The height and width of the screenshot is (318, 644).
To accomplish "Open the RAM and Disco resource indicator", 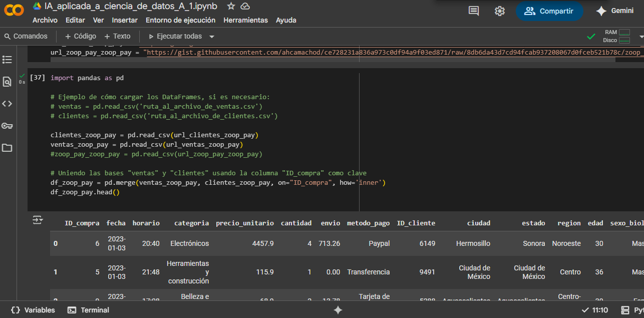I will click(x=616, y=36).
